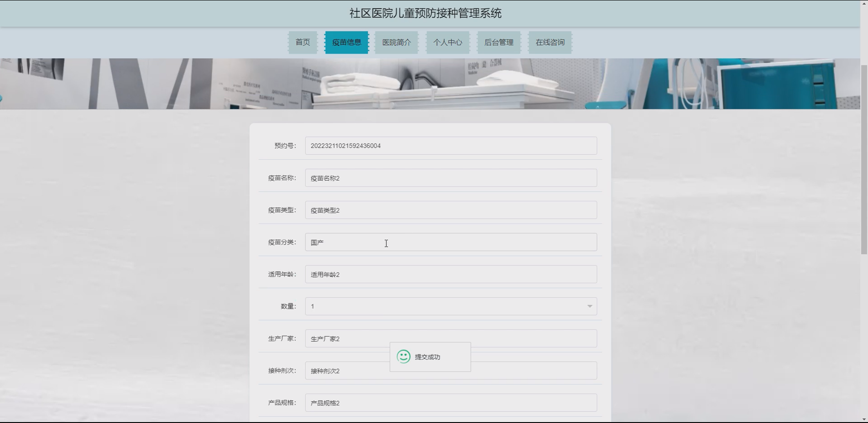Select the 疫苗信息 navigation tab

point(346,42)
